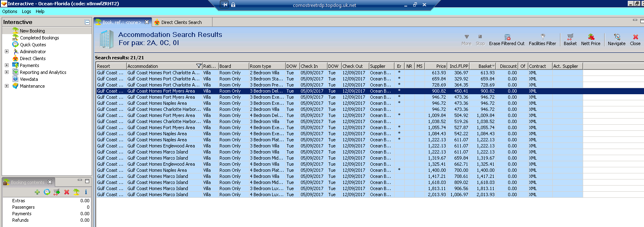Click the Act. Supplier column header
The image size is (644, 227).
(x=567, y=66)
